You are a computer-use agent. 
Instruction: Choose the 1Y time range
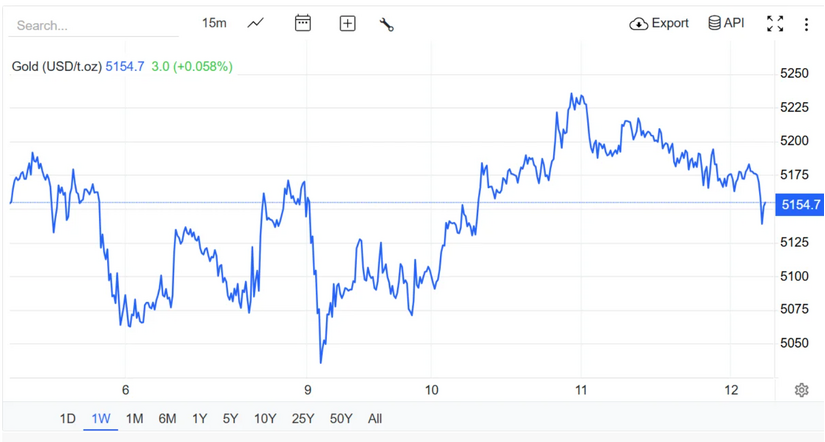199,418
